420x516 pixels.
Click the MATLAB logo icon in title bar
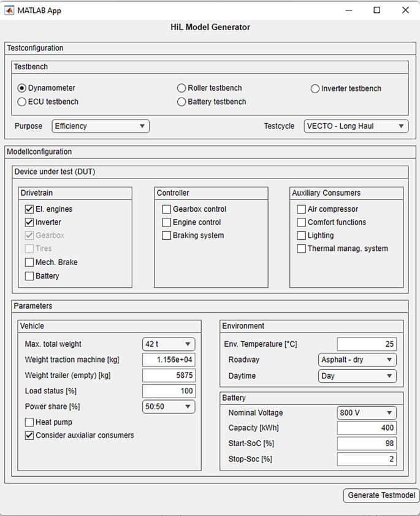pyautogui.click(x=10, y=10)
